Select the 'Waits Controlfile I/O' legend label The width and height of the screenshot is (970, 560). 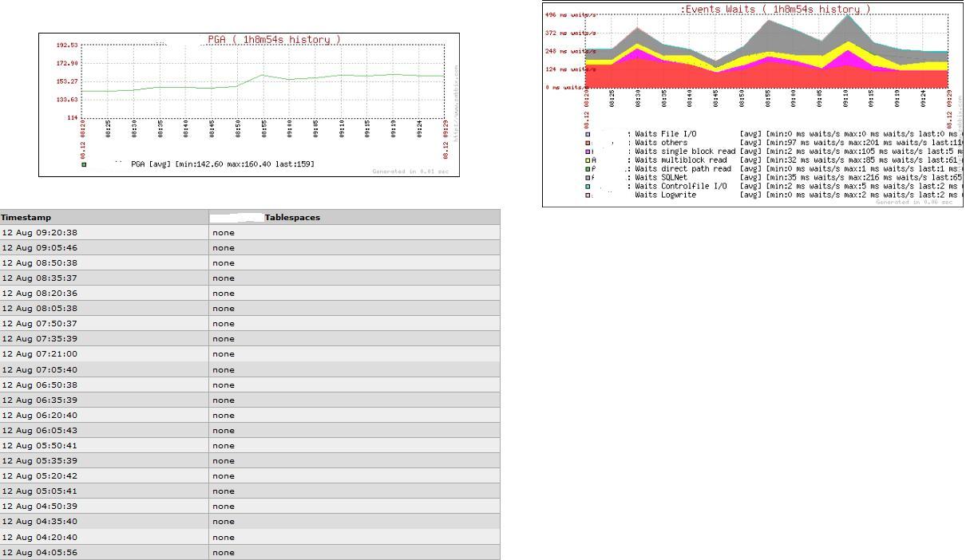tap(681, 187)
